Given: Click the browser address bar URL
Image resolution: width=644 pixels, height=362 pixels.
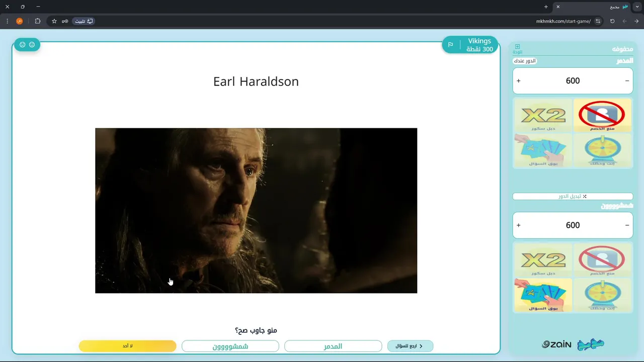Looking at the screenshot, I should pyautogui.click(x=563, y=21).
